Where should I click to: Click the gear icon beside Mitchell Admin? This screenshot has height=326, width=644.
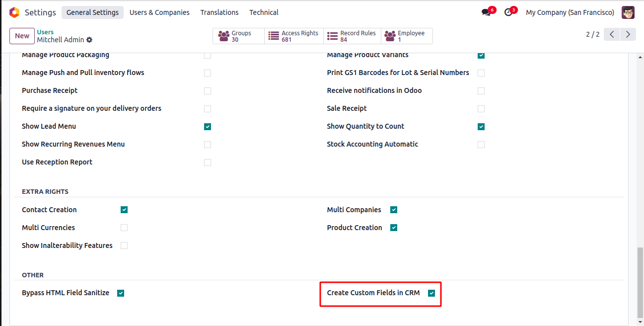[89, 40]
